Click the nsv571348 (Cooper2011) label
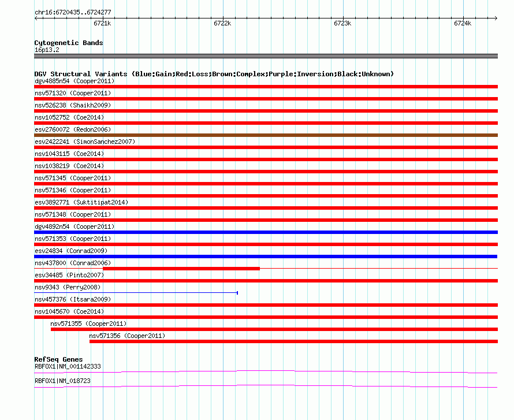Image resolution: width=514 pixels, height=420 pixels. tap(73, 214)
